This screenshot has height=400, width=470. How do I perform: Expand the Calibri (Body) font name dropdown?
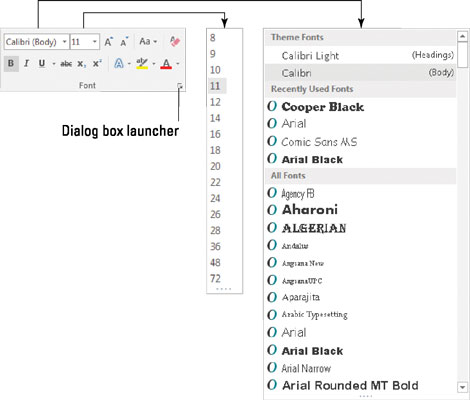(x=65, y=42)
